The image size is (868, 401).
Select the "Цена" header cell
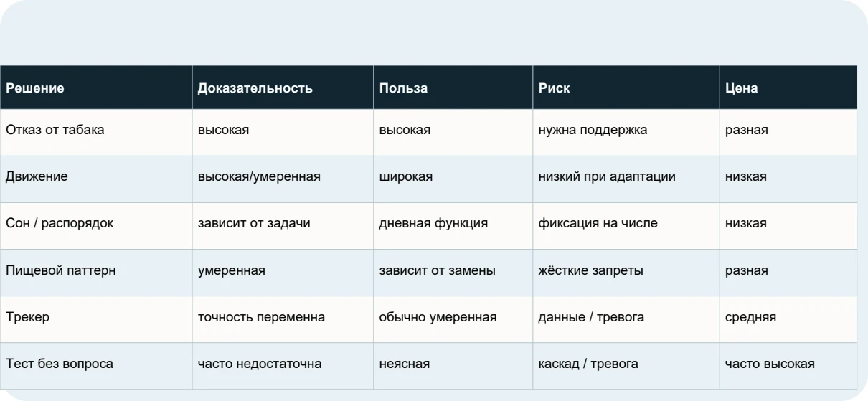[x=788, y=88]
